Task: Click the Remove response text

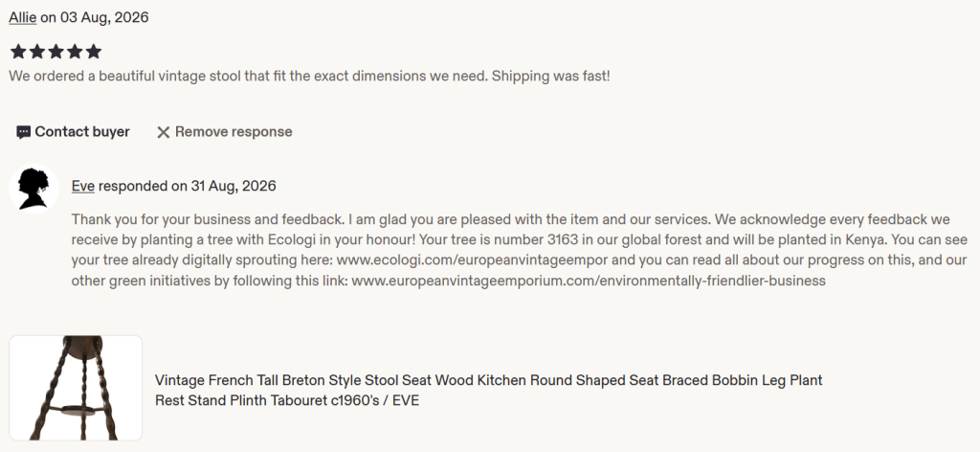Action: coord(234,132)
